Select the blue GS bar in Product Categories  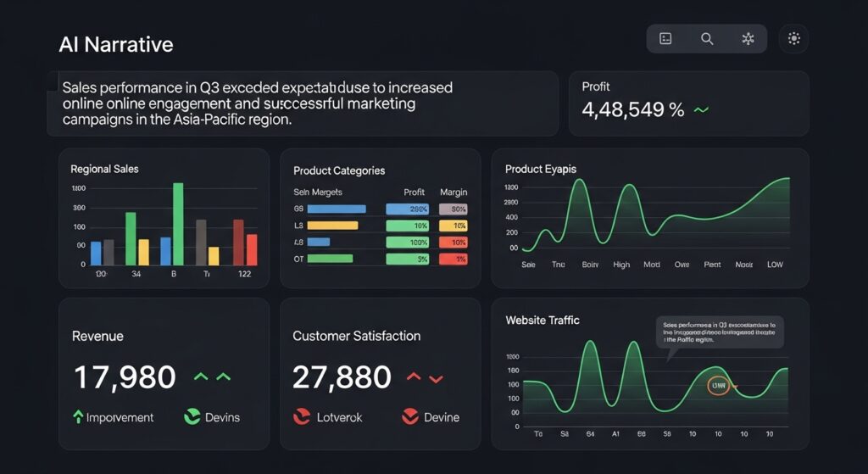point(336,209)
